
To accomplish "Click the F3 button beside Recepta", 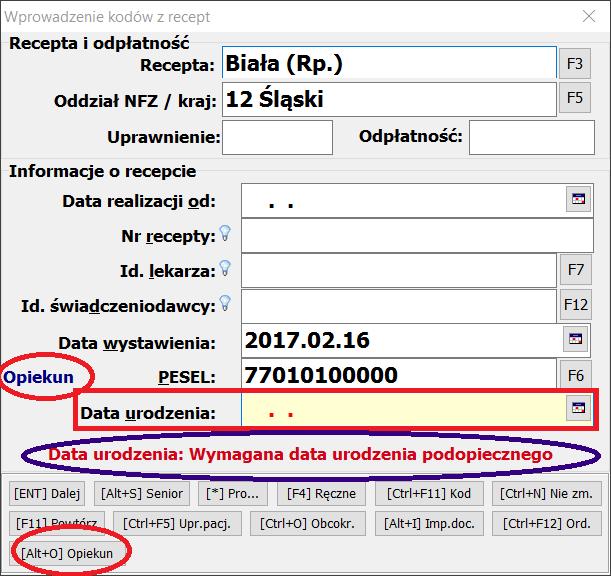I will 575,64.
